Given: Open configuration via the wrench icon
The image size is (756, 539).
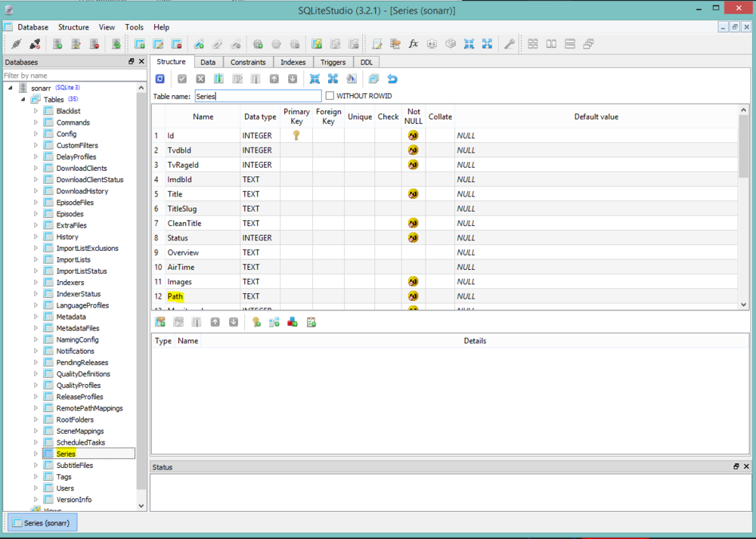Looking at the screenshot, I should tap(510, 44).
